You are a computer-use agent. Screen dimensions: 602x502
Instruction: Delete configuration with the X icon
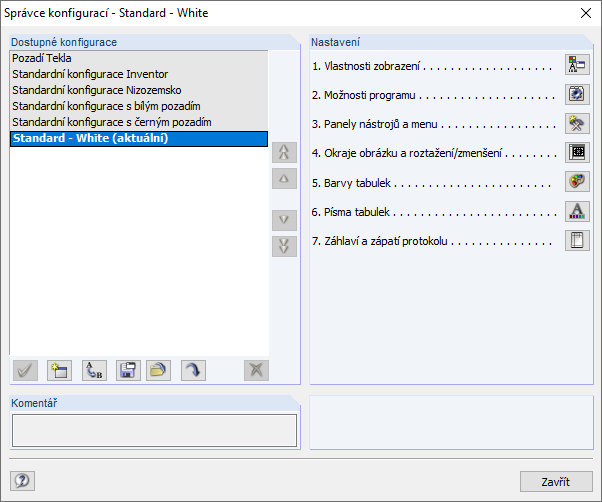pyautogui.click(x=256, y=370)
